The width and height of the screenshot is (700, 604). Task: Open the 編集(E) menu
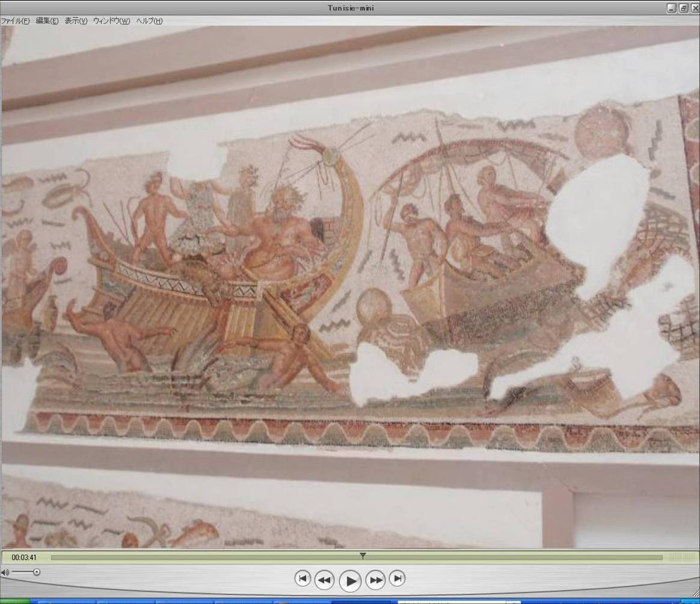click(x=47, y=20)
